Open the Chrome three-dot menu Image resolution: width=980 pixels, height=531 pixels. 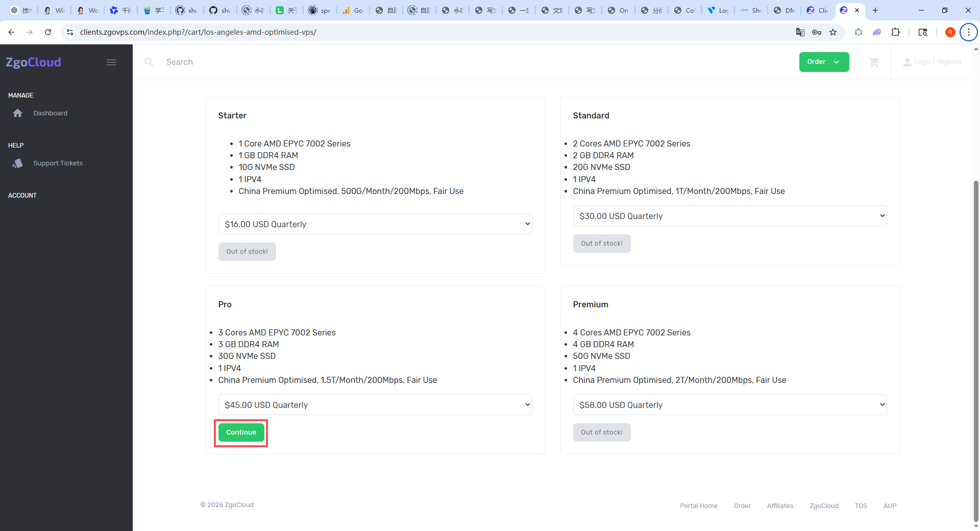pos(969,32)
